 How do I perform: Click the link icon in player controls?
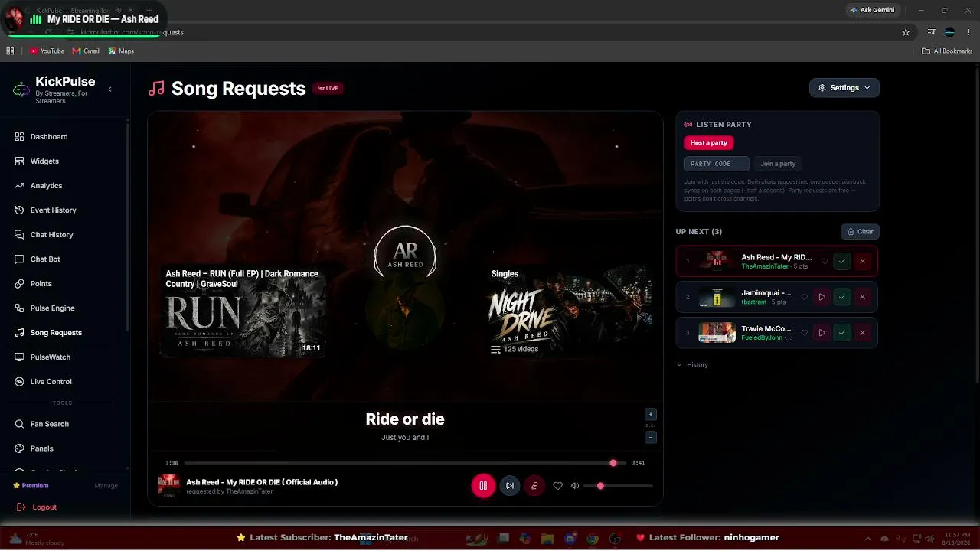(534, 485)
